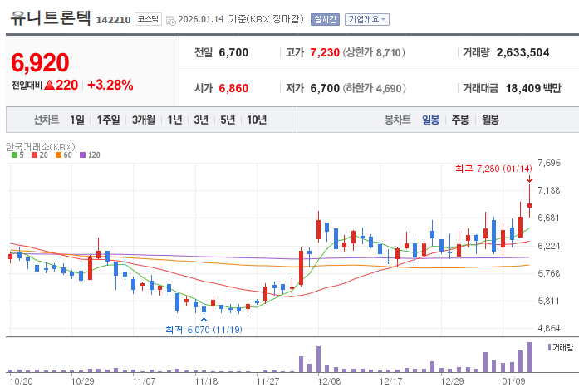579x392 pixels.
Task: Click the purple 120-day moving average swatch
Action: [x=83, y=155]
